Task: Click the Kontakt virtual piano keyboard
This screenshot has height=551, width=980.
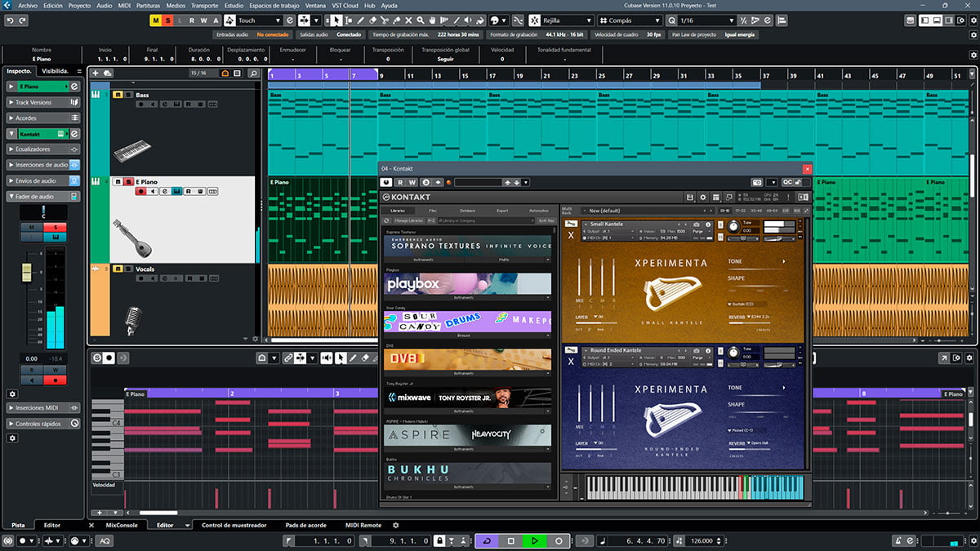Action: (x=695, y=487)
